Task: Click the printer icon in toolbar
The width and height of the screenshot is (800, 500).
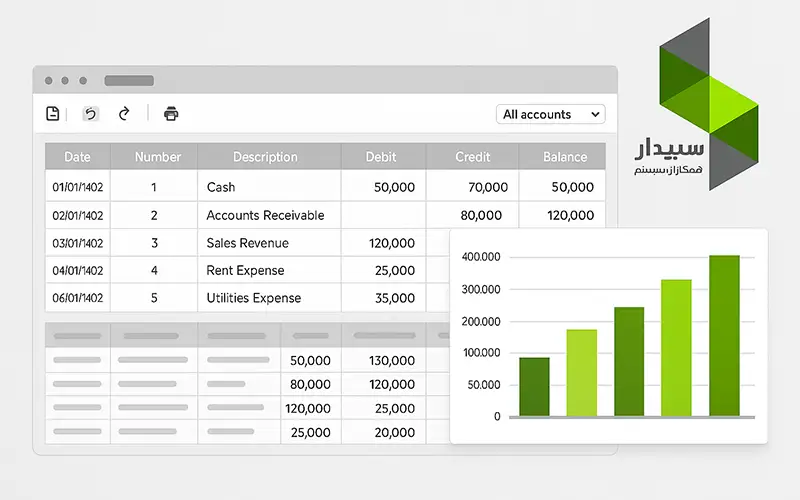Action: tap(171, 114)
